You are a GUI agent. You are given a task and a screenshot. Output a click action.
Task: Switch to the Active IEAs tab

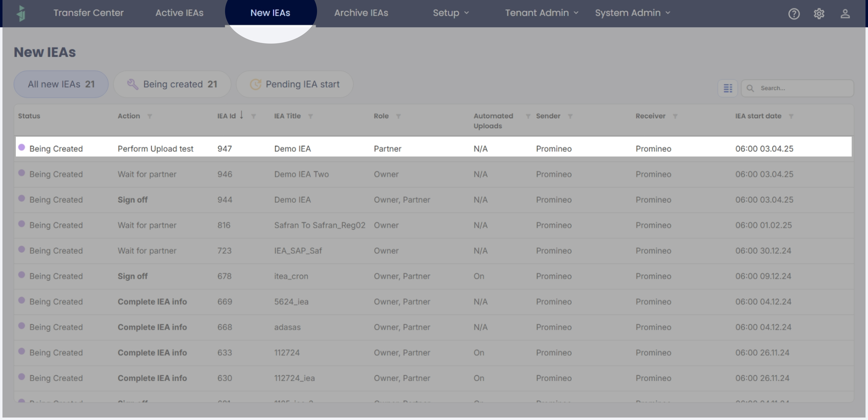(x=179, y=13)
